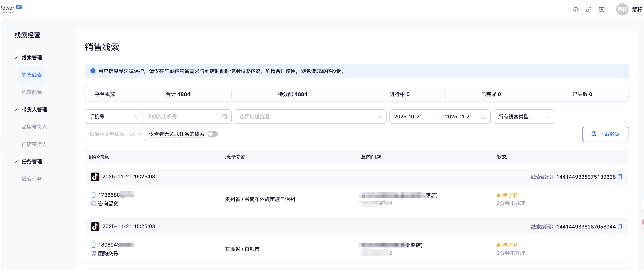The height and width of the screenshot is (270, 644).
Task: Click the cloud download icon in header
Action: 575,10
